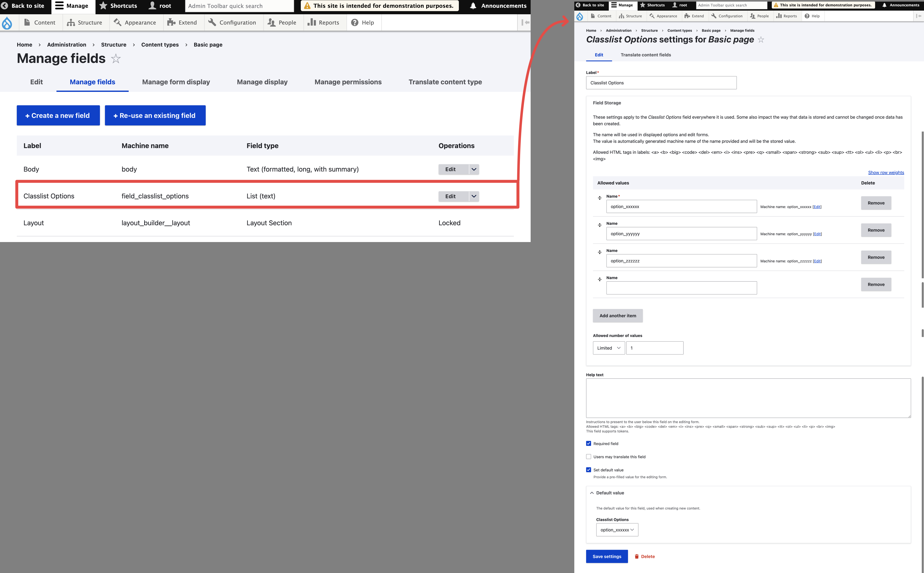Viewport: 924px width, 573px height.
Task: Star the Manage fields page shortcut
Action: tap(116, 59)
